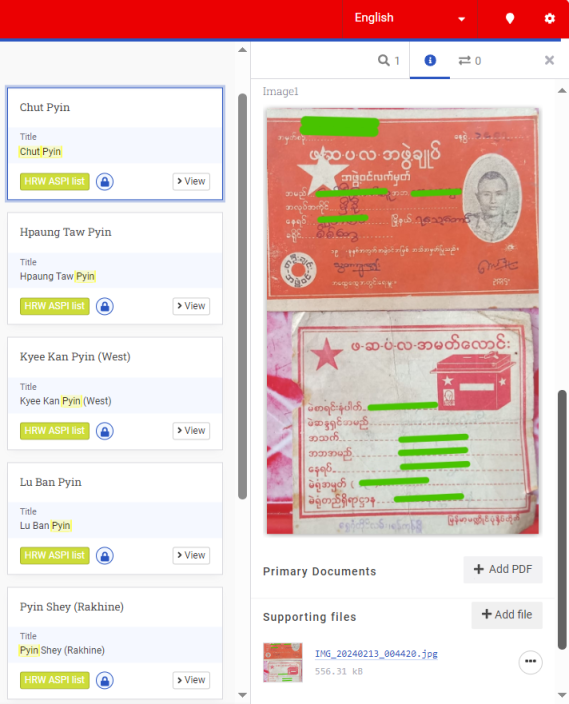The width and height of the screenshot is (569, 704).
Task: Select the info tab
Action: click(430, 60)
